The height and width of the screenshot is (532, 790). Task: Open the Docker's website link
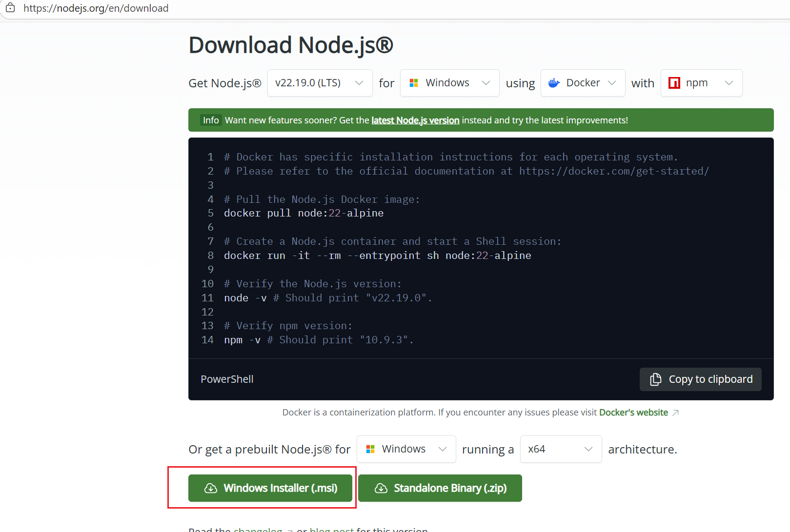point(633,413)
